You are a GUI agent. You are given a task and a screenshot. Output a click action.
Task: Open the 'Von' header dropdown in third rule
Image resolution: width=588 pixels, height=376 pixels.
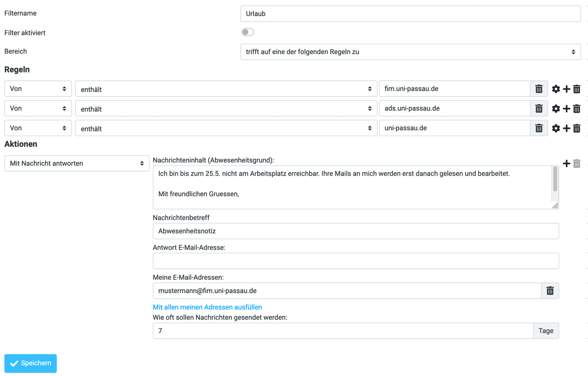tap(38, 128)
